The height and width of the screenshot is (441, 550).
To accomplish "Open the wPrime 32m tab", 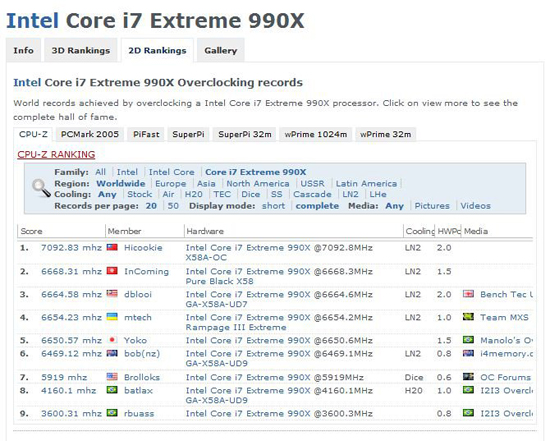I will pyautogui.click(x=385, y=134).
